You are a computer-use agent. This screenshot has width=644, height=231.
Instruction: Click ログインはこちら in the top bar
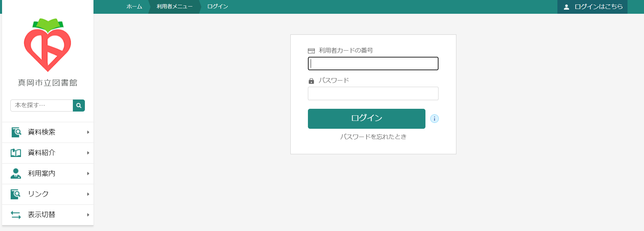point(592,7)
